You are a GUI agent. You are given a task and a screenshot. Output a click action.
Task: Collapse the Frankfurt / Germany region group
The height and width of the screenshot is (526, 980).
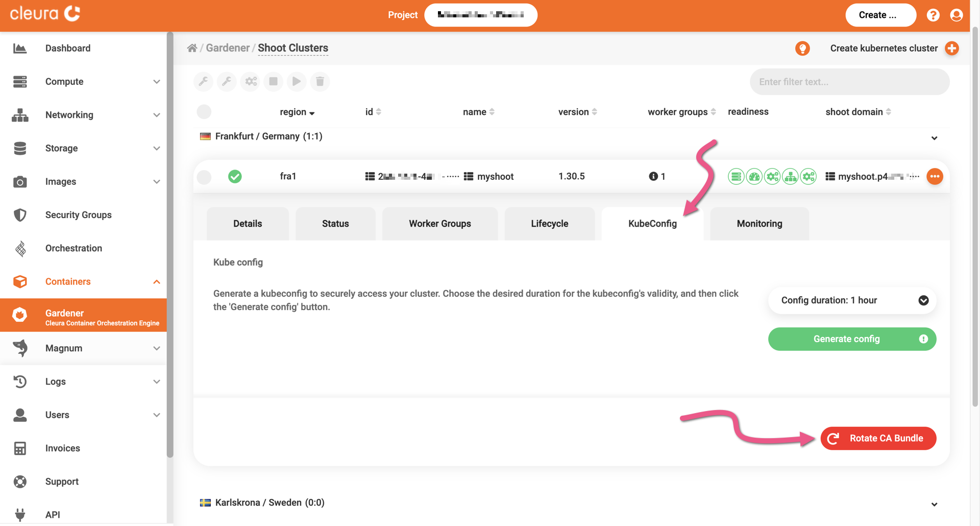click(x=934, y=138)
